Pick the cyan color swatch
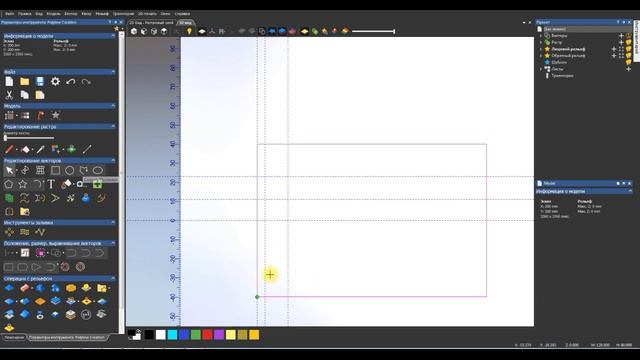 [172, 335]
